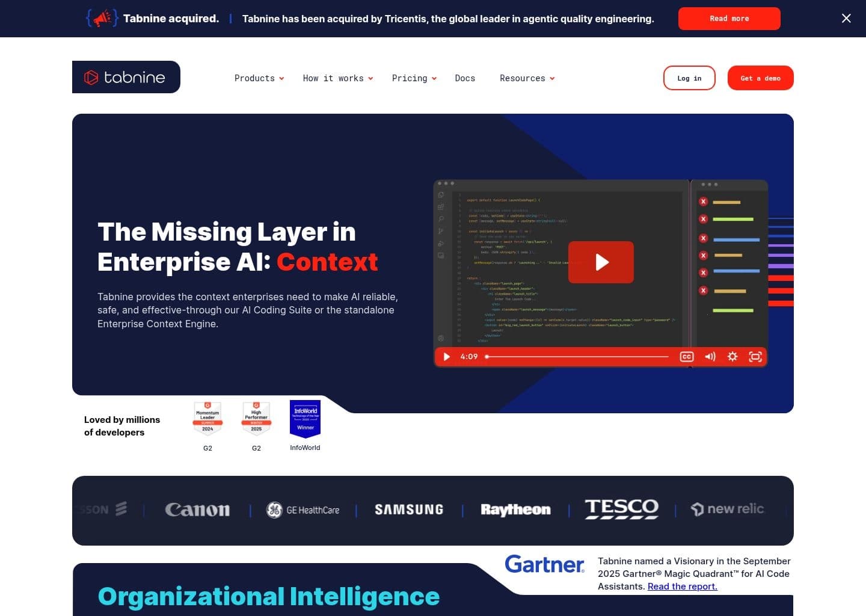This screenshot has width=866, height=616.
Task: Click the red Context headline word
Action: [x=327, y=262]
